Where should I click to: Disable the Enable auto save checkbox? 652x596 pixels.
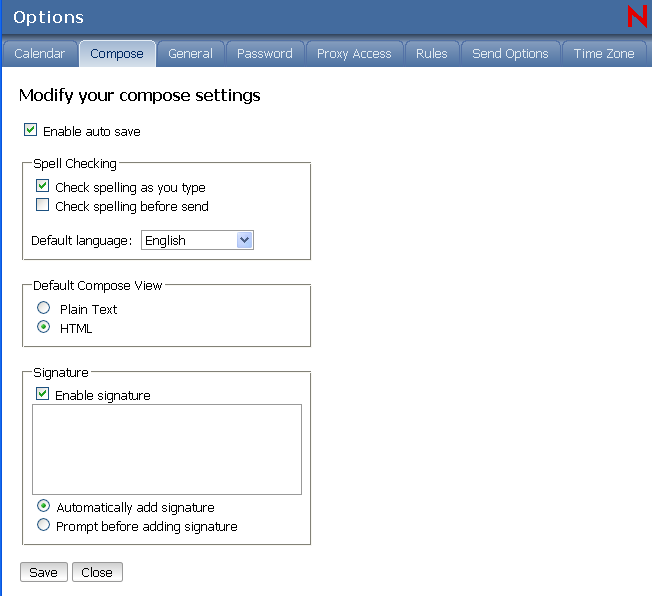[x=31, y=130]
